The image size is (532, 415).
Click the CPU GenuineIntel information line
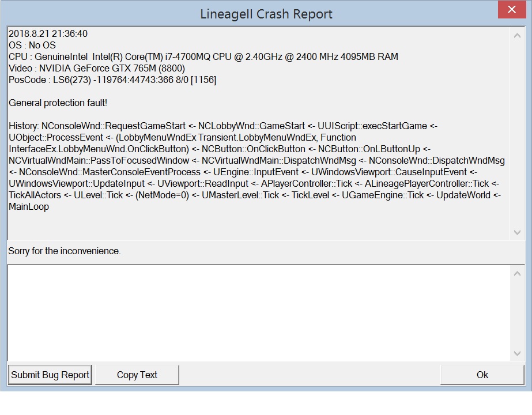(203, 56)
